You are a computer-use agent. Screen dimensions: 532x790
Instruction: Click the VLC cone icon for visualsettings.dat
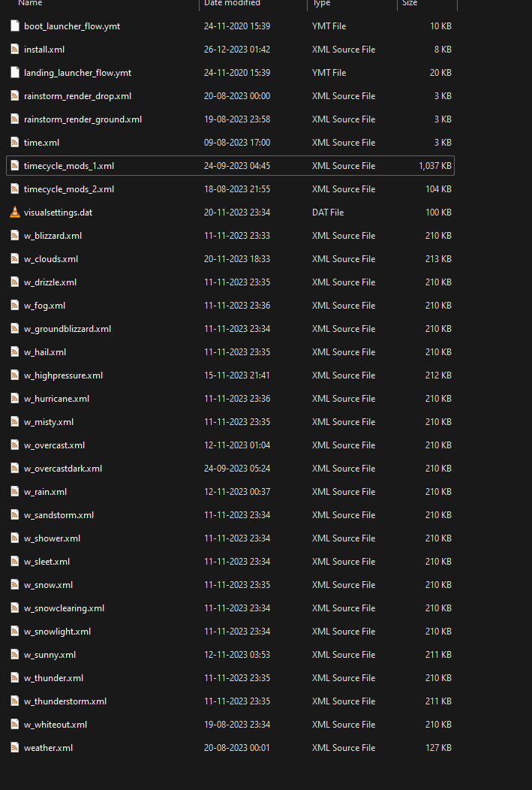click(x=15, y=213)
